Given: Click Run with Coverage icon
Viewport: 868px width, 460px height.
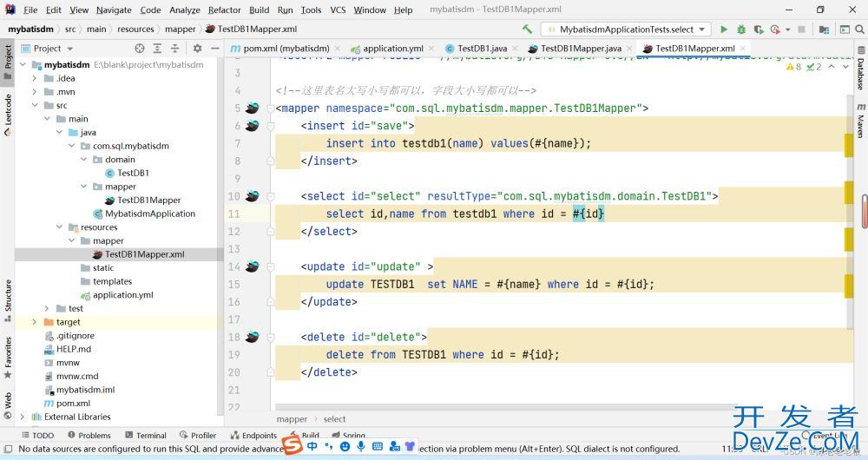Looking at the screenshot, I should point(759,30).
